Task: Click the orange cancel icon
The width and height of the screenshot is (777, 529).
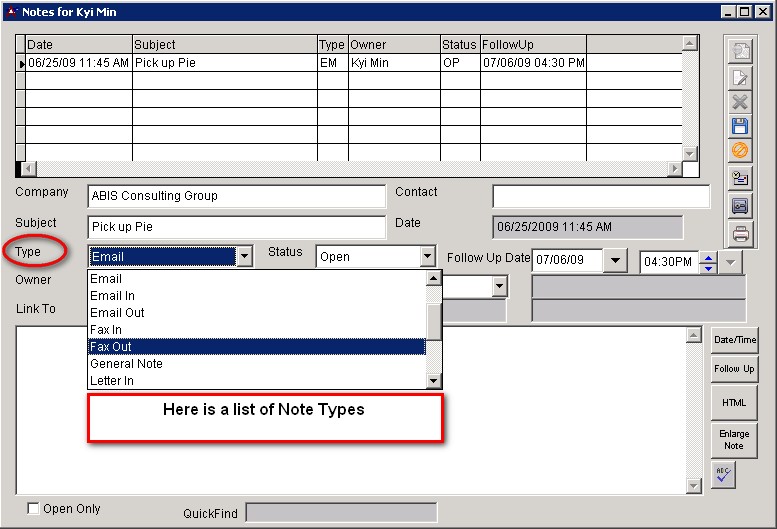Action: (740, 151)
